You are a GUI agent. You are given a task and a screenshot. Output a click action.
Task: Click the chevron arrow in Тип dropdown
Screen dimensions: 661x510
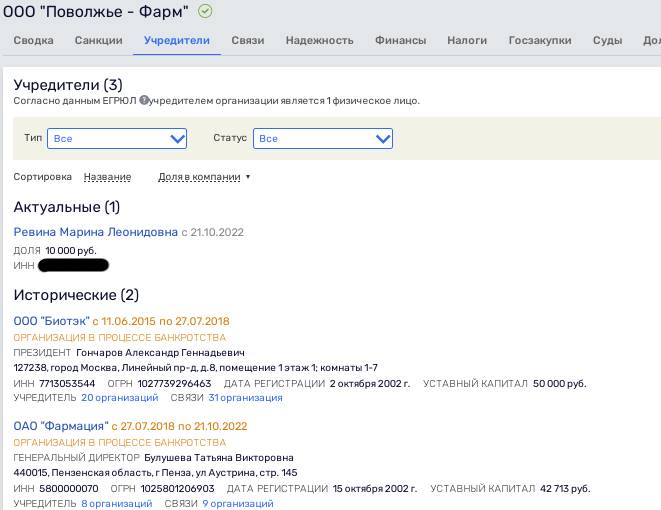tap(178, 139)
